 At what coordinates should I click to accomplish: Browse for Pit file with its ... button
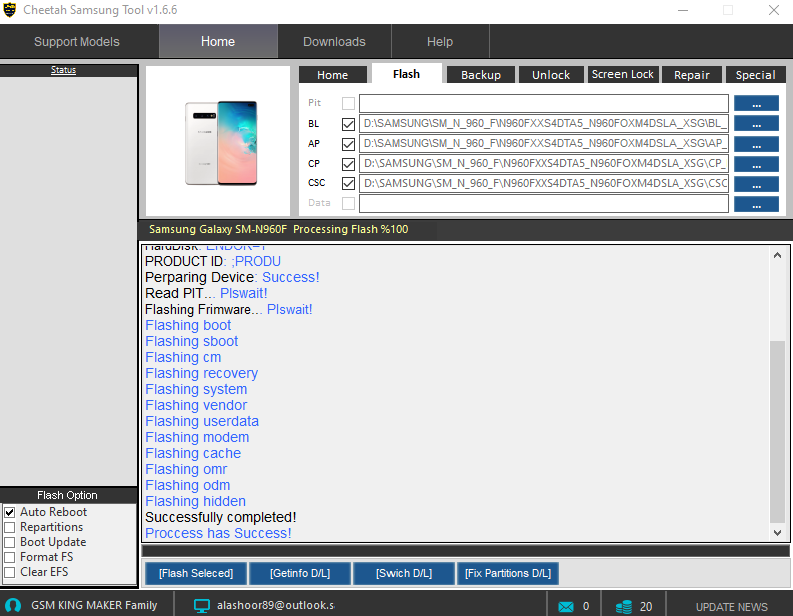pyautogui.click(x=756, y=104)
